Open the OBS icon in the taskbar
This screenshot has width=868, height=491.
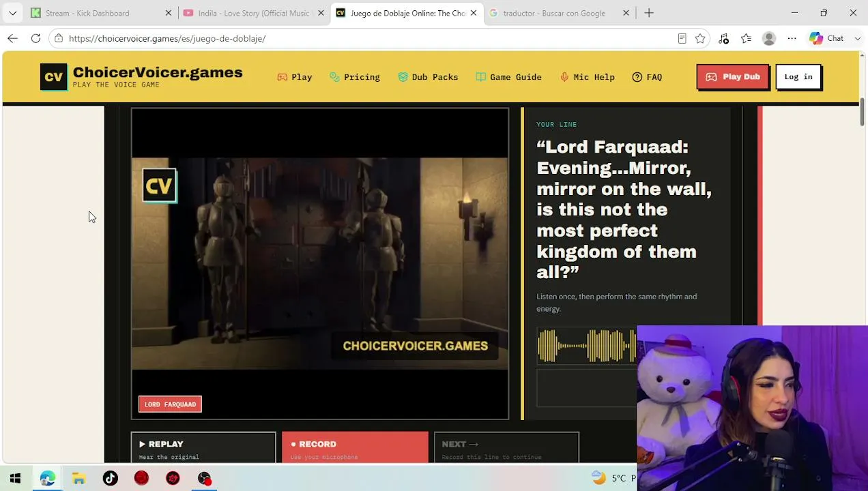pyautogui.click(x=204, y=478)
